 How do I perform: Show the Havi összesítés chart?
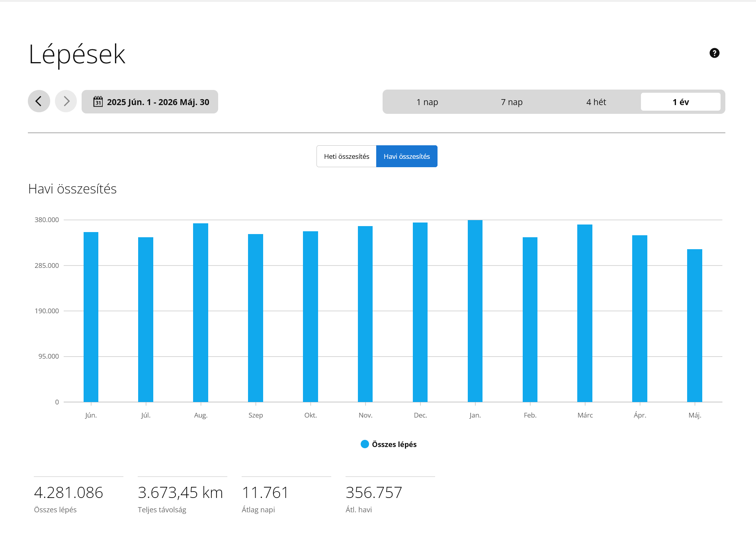coord(407,156)
